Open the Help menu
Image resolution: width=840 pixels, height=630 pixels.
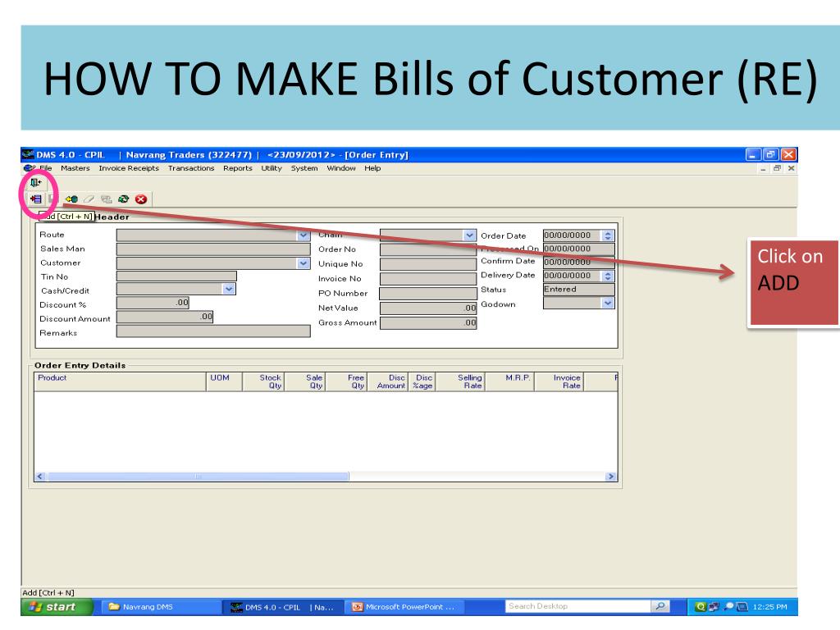point(372,168)
